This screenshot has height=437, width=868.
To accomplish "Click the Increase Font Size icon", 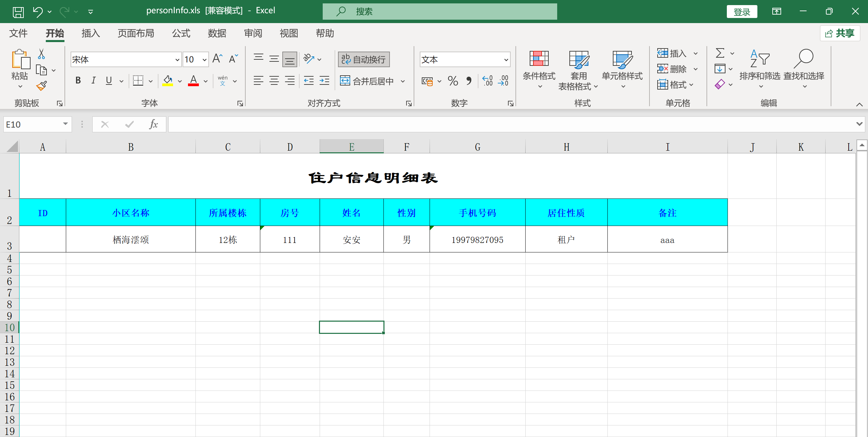I will click(217, 59).
